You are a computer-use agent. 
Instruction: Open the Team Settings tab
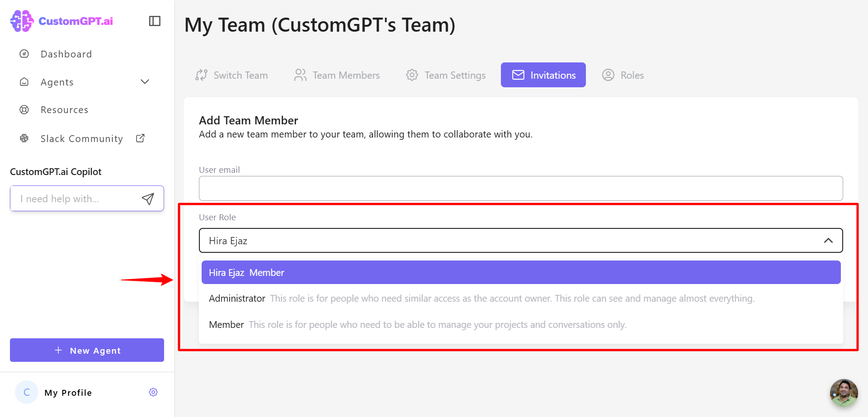click(x=446, y=75)
